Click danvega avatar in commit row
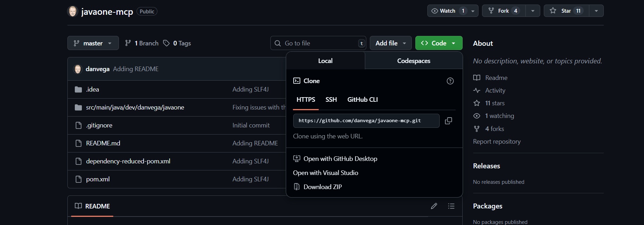The height and width of the screenshot is (225, 644). [x=78, y=69]
